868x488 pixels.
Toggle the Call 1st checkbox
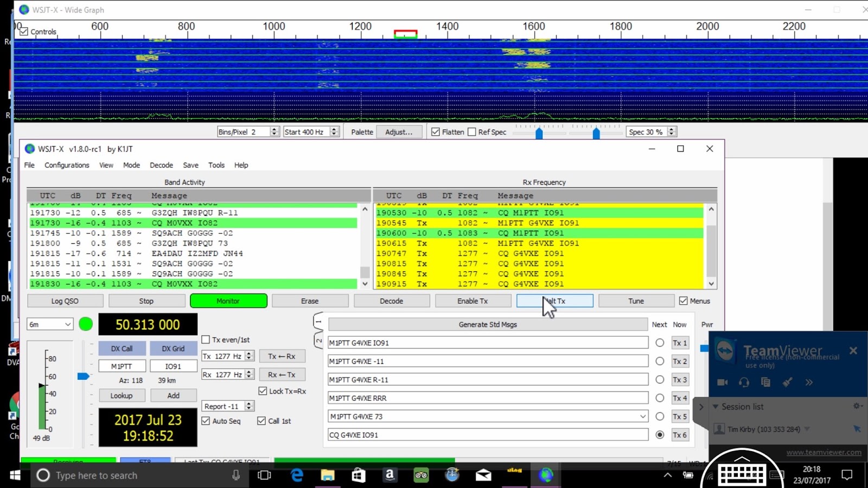261,421
